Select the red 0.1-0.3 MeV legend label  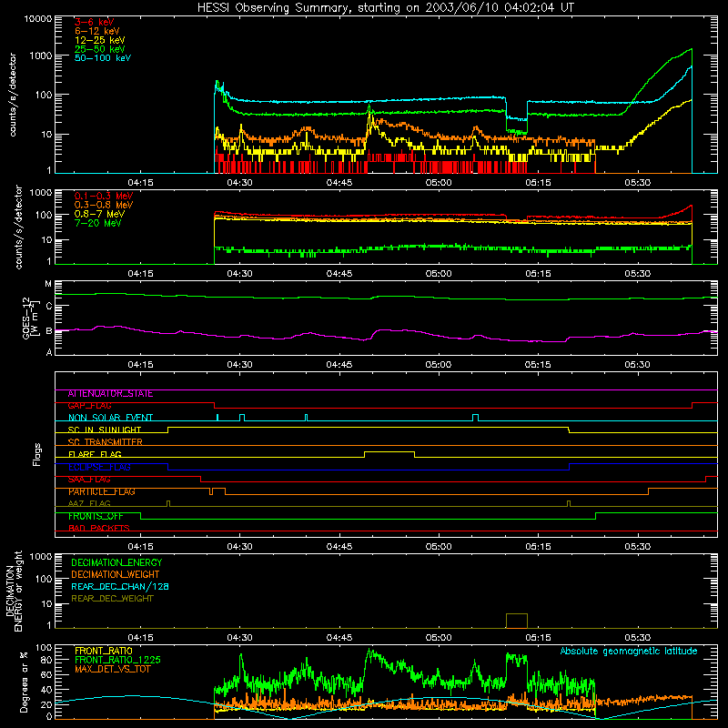104,196
